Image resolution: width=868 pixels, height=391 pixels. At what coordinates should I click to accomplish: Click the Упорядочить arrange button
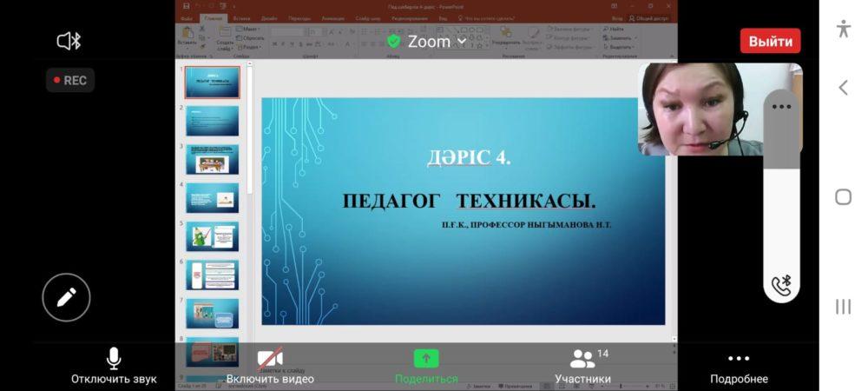505,36
